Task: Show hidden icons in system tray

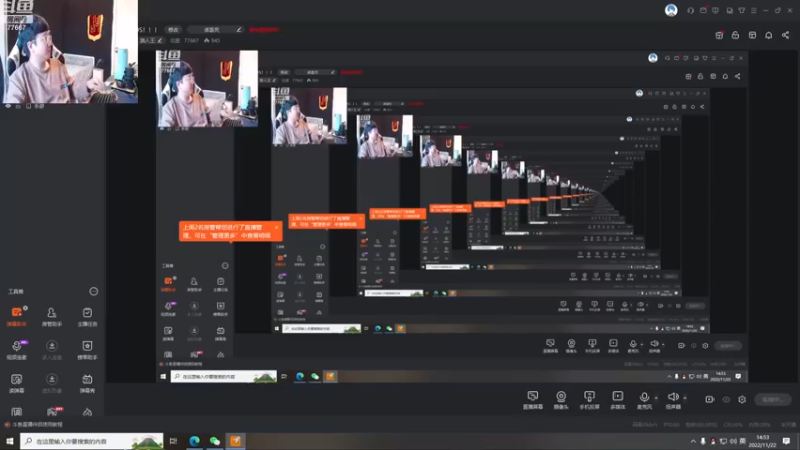Action: (x=693, y=441)
